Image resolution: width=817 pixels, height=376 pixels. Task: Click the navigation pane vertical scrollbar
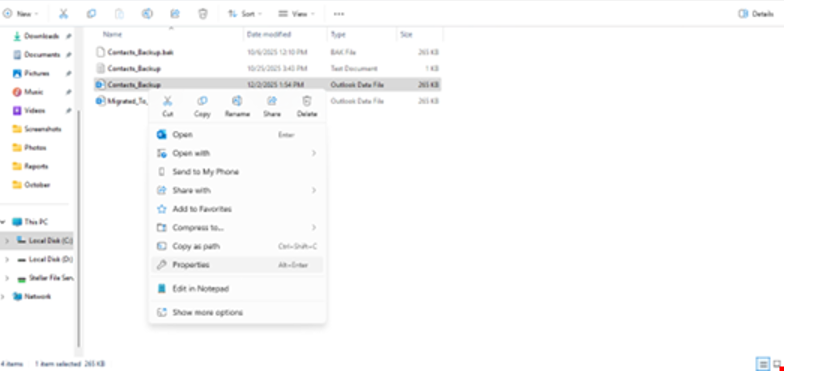tap(79, 229)
